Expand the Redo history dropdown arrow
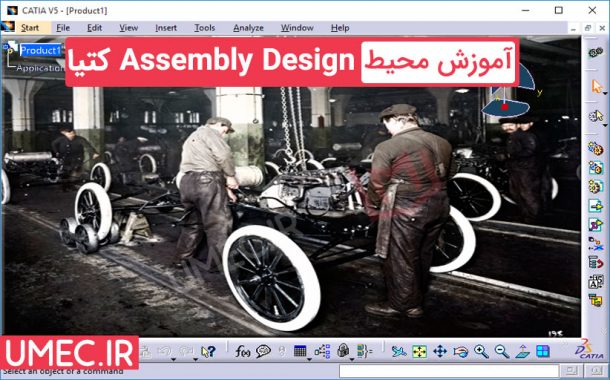 195,359
